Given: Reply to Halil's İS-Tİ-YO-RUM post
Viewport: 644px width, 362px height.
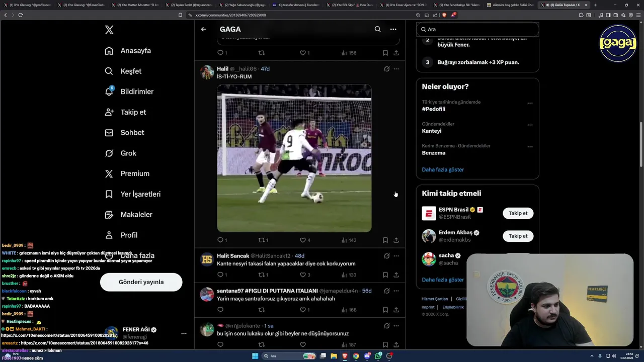Looking at the screenshot, I should pos(220,240).
